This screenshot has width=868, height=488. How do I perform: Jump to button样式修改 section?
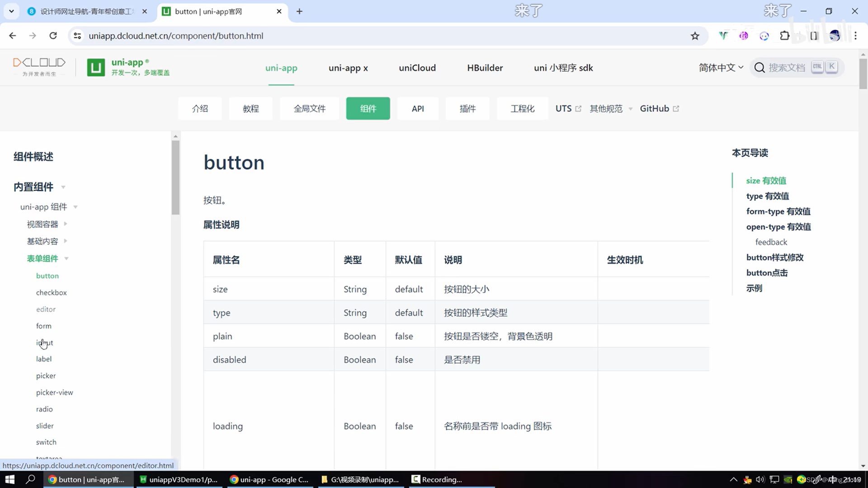(x=775, y=258)
